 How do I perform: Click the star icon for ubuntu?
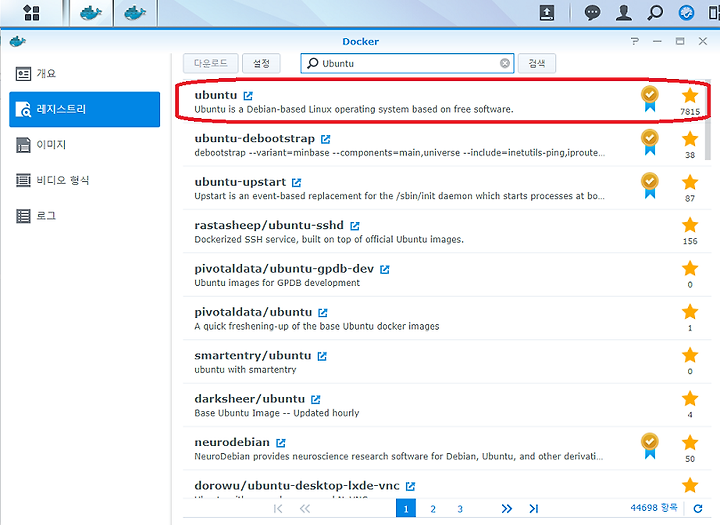tap(690, 96)
